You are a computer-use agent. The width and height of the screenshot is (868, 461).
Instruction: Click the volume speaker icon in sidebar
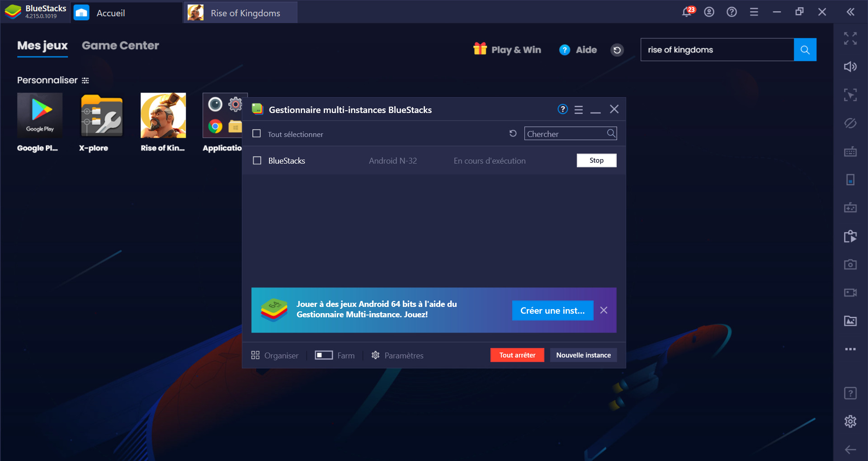(x=850, y=67)
